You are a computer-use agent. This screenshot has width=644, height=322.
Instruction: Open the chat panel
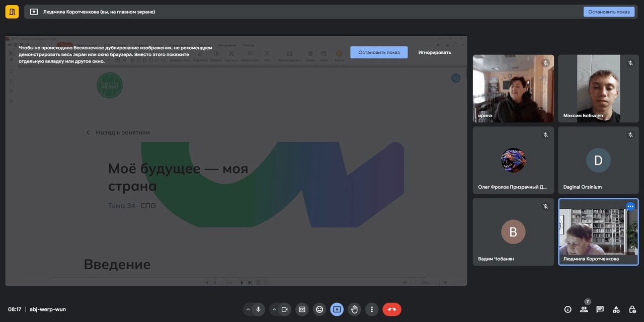[600, 309]
